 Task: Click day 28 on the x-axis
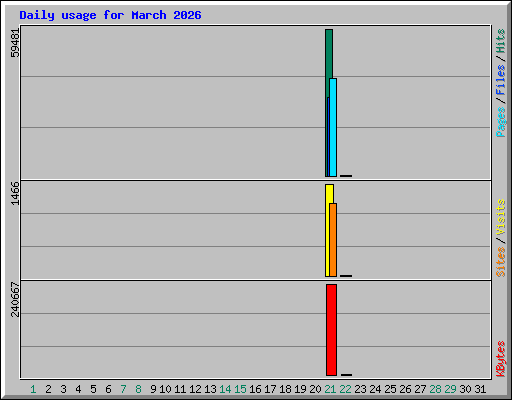pyautogui.click(x=435, y=389)
